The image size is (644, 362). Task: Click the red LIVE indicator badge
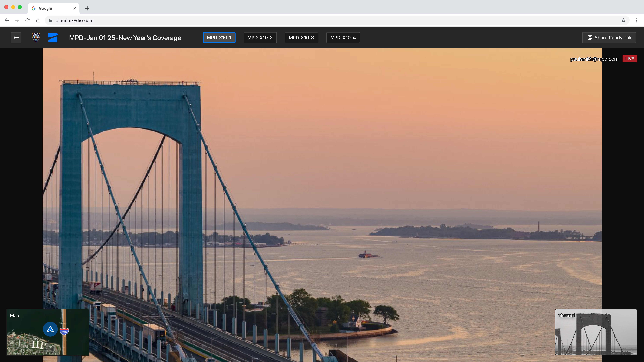[629, 59]
